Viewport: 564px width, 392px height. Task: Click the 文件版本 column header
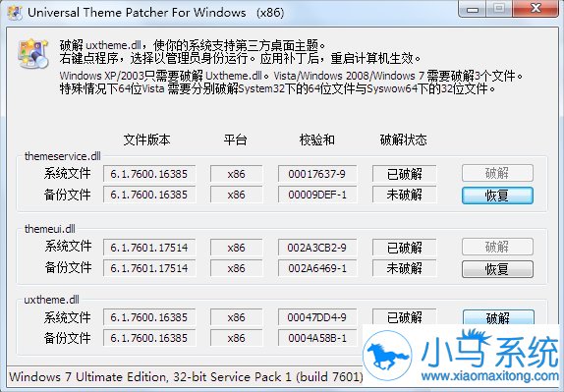(146, 140)
